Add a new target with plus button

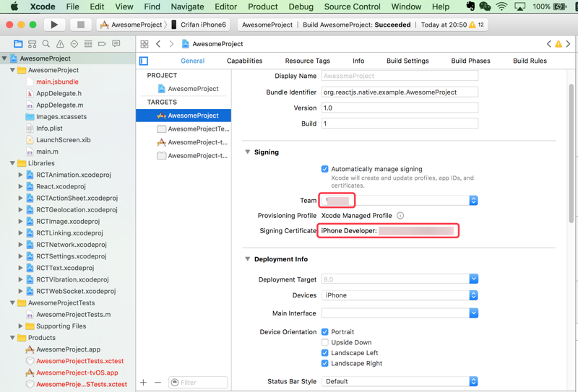click(143, 383)
